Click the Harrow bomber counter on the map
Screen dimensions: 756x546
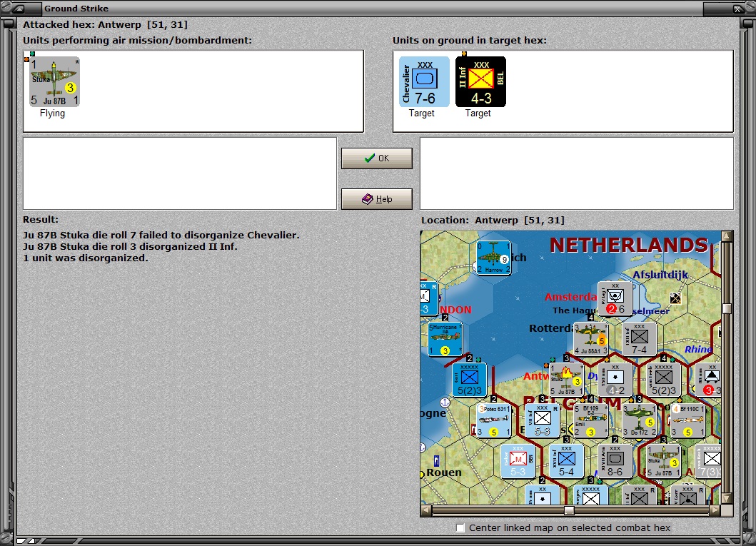click(x=493, y=258)
